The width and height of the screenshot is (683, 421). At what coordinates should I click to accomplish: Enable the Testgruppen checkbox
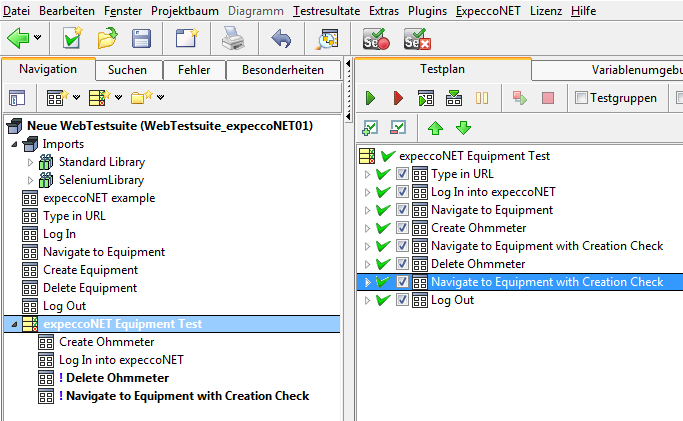click(581, 98)
